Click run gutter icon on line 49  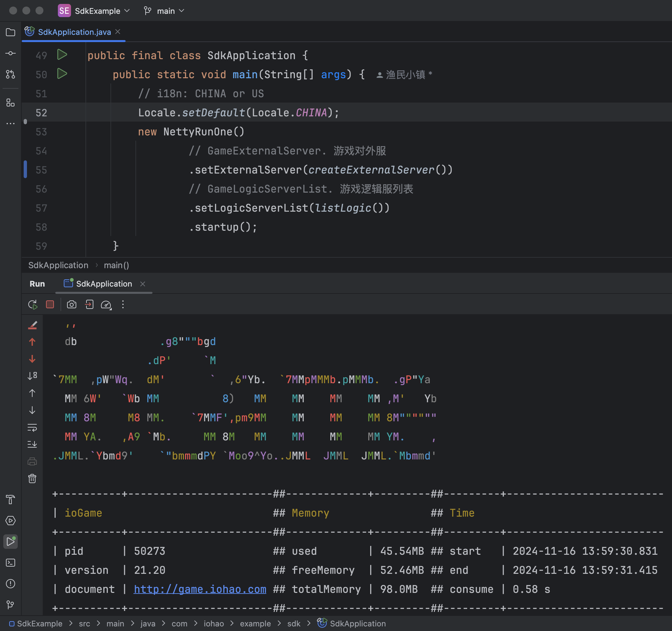coord(62,55)
